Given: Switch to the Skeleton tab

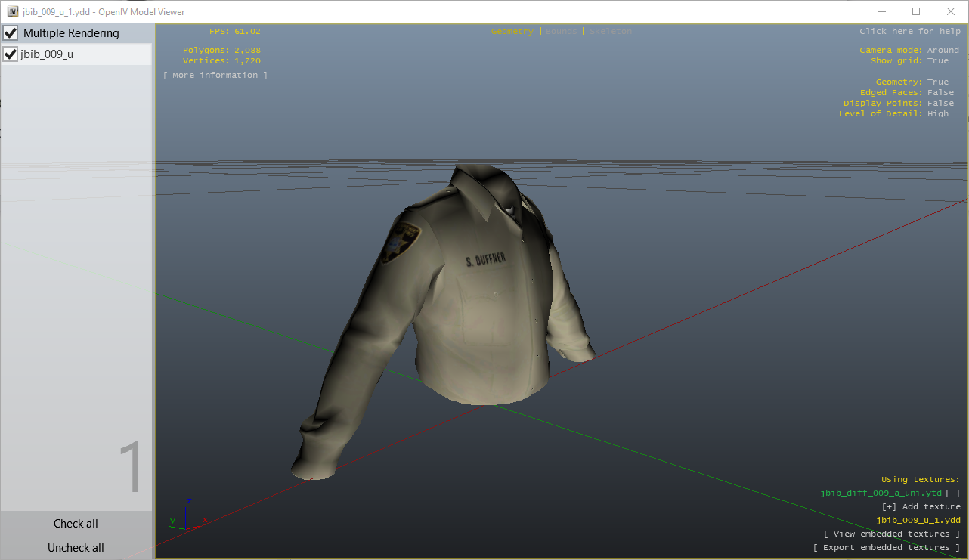Looking at the screenshot, I should (610, 32).
